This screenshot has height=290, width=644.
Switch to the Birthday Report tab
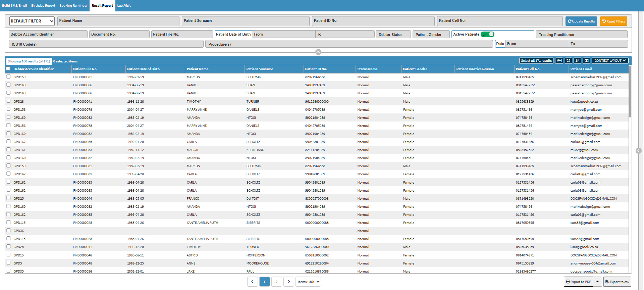coord(43,6)
